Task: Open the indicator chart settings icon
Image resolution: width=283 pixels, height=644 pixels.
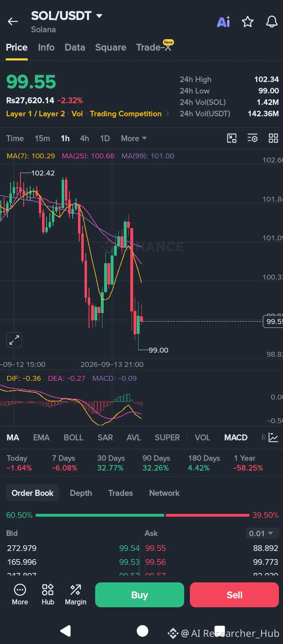Action: (274, 437)
